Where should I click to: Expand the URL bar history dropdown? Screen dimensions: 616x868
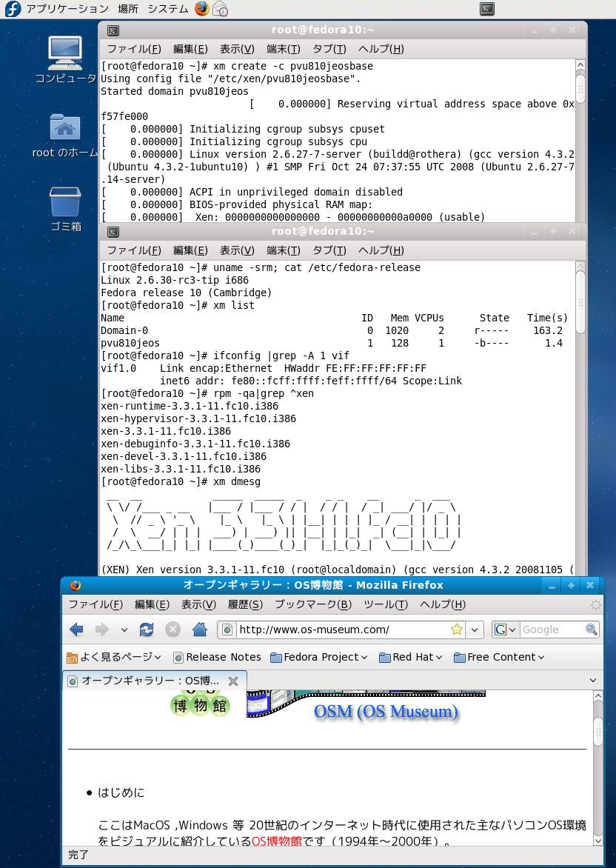[475, 630]
